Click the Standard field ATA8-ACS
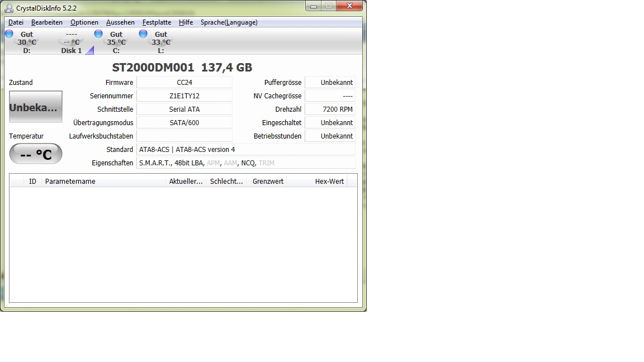 coord(245,149)
